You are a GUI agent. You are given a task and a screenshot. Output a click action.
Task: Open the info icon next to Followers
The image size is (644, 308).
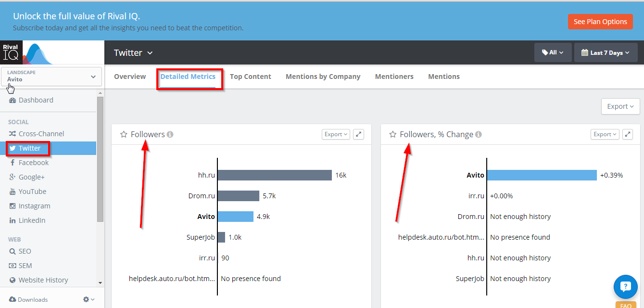click(x=170, y=135)
